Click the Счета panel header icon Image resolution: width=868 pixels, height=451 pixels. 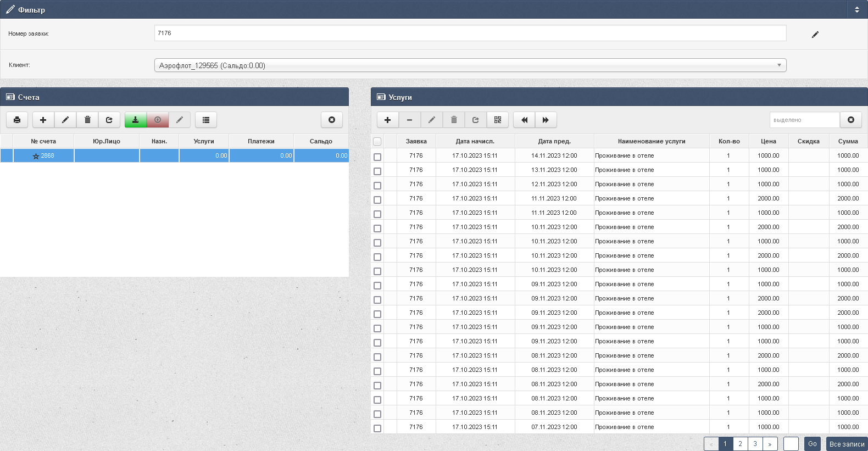10,97
